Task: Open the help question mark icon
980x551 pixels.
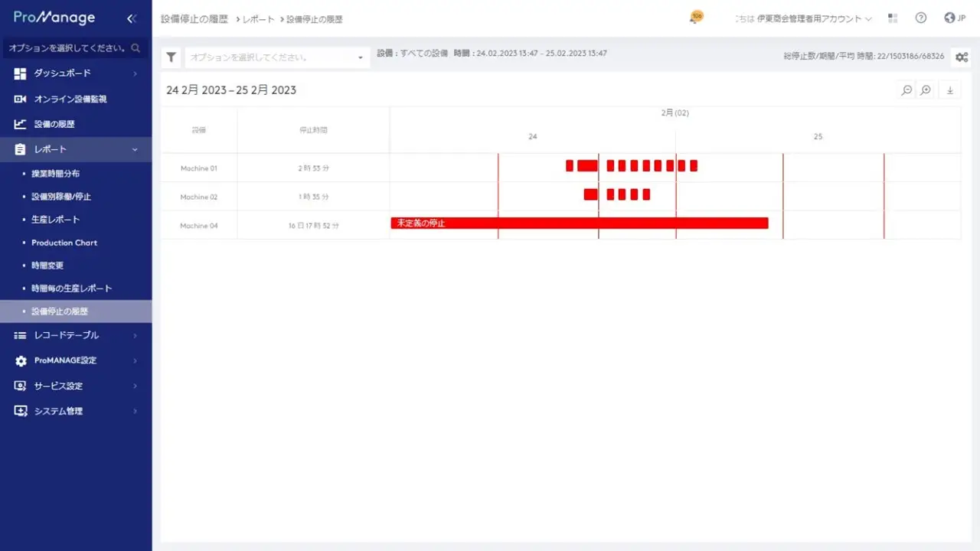Action: coord(921,18)
